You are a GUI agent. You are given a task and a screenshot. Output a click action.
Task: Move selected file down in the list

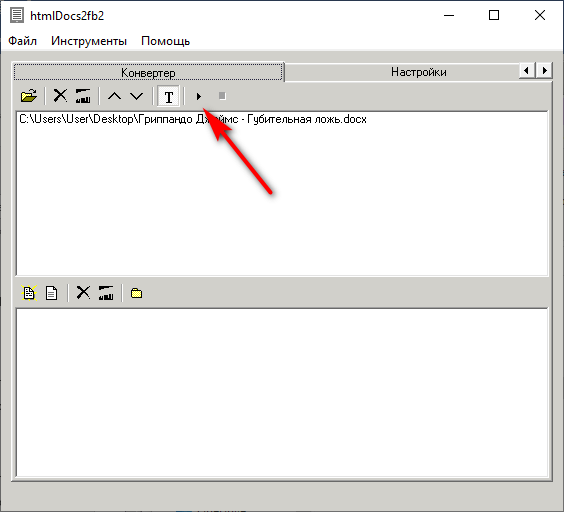[x=137, y=96]
